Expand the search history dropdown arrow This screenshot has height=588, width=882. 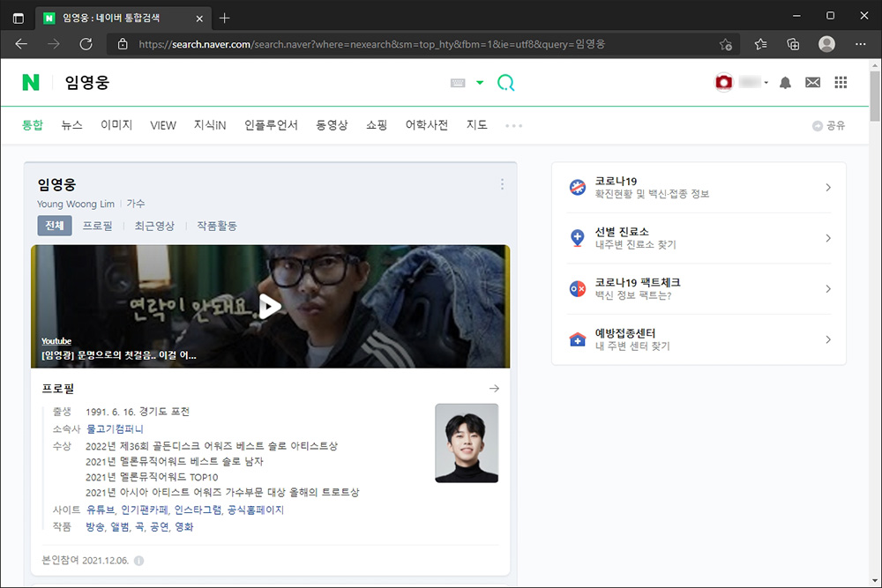click(x=480, y=83)
